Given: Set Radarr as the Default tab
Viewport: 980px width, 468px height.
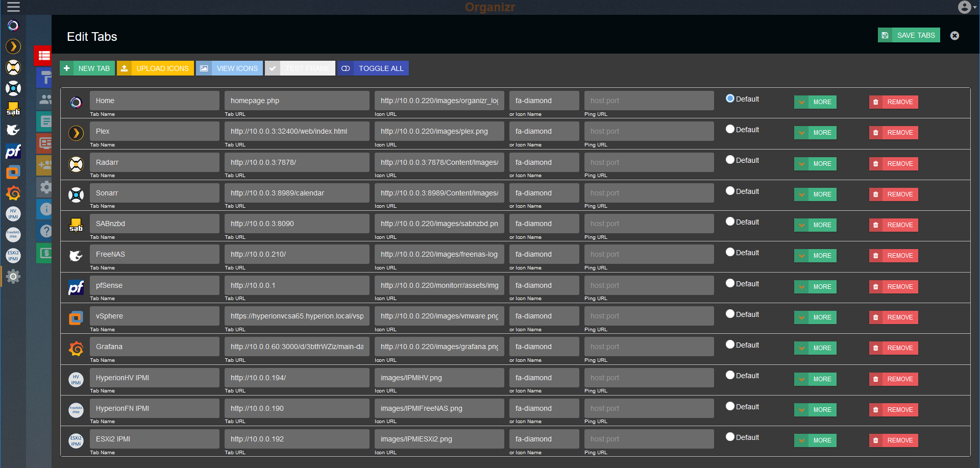Looking at the screenshot, I should (x=730, y=160).
